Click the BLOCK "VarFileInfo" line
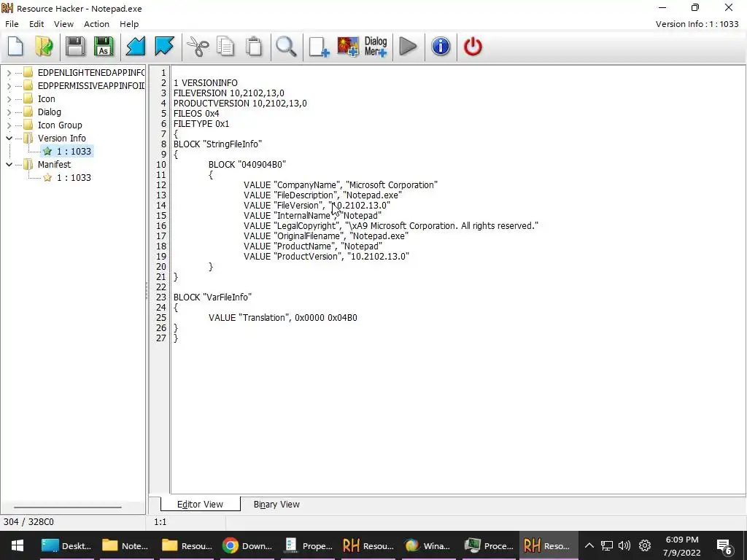Image resolution: width=747 pixels, height=560 pixels. click(212, 297)
